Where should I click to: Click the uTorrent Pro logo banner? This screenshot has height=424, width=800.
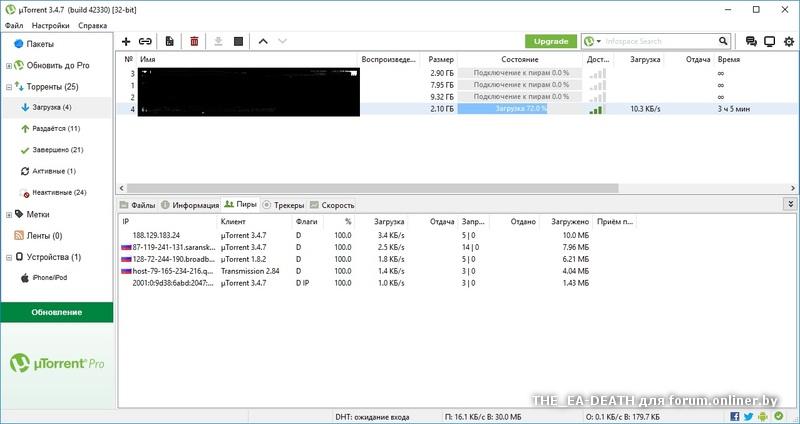(57, 363)
